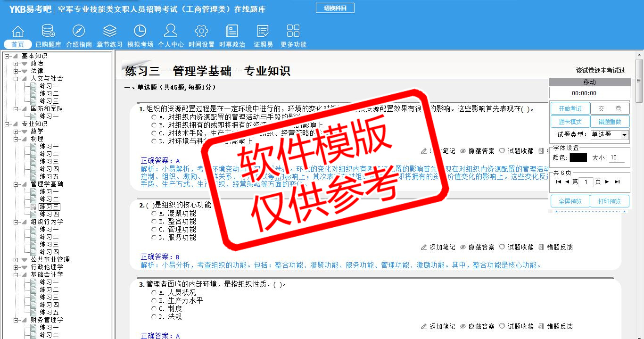Select option A 凝聚功能 for question 2
Screen dimensions: 644x339
[x=154, y=214]
